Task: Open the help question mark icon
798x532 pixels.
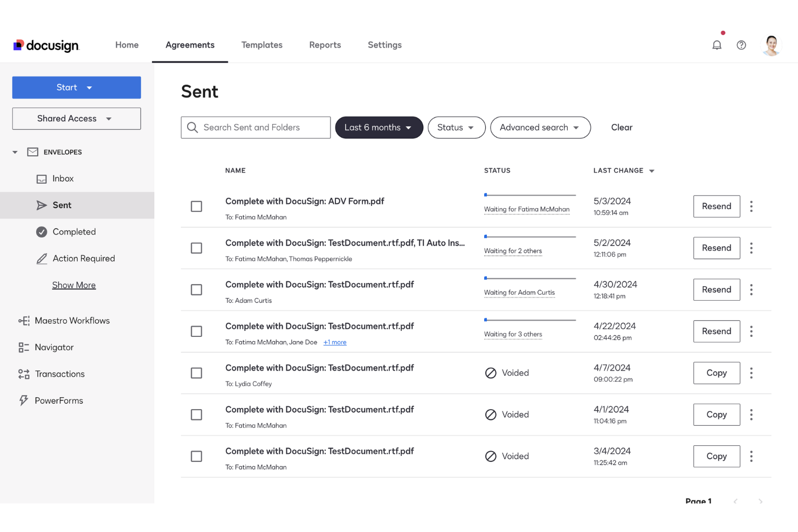Action: click(x=741, y=45)
